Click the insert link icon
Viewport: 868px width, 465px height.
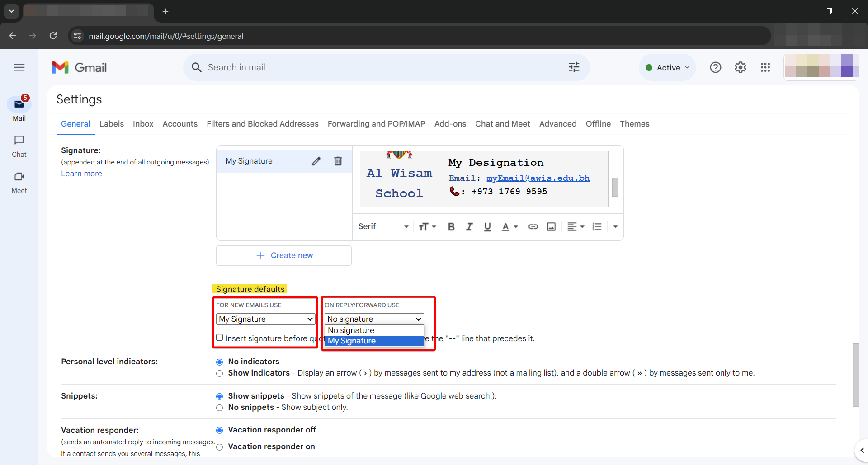tap(533, 227)
